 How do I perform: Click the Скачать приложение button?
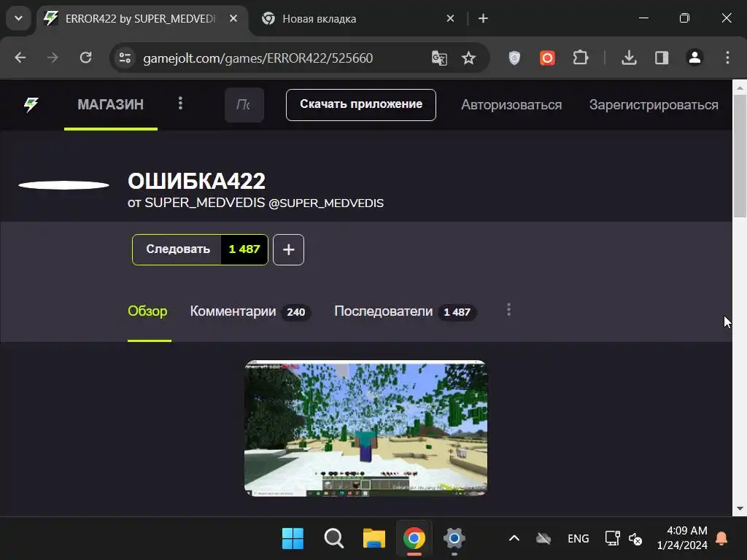360,104
